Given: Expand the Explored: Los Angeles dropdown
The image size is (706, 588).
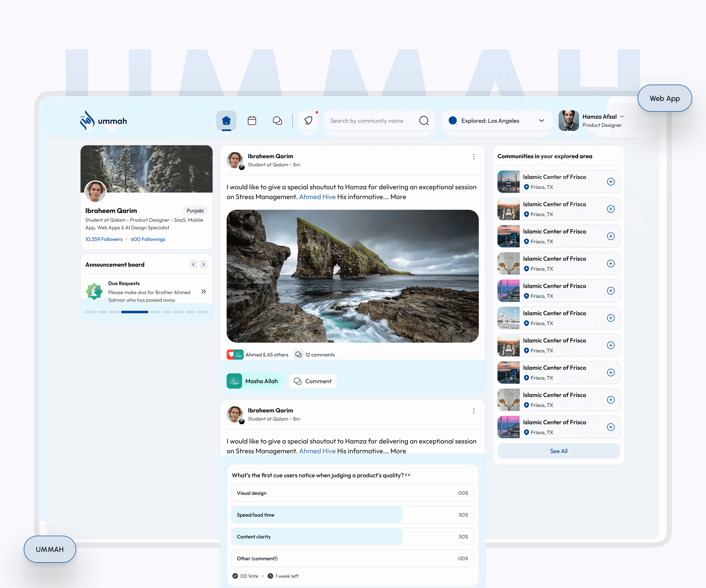Looking at the screenshot, I should (x=542, y=121).
